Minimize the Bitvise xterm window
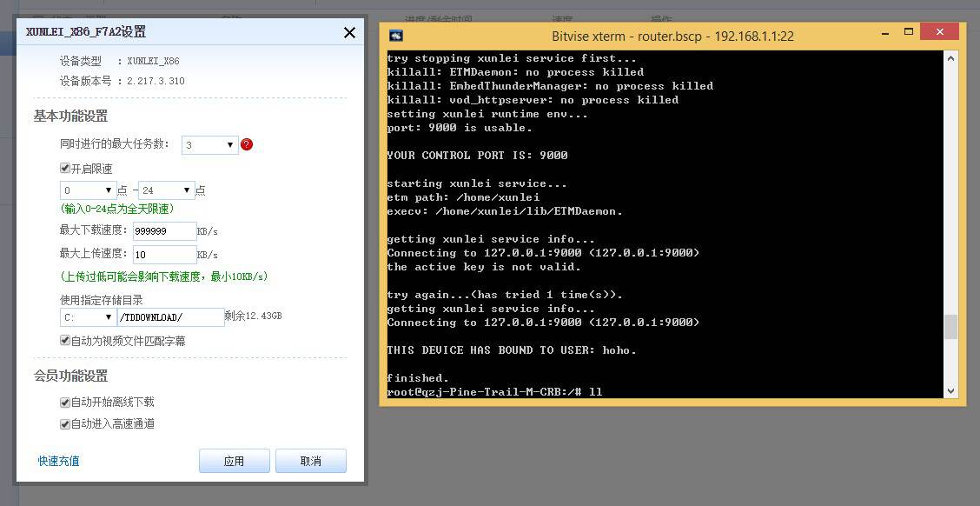The image size is (980, 506). point(886,32)
